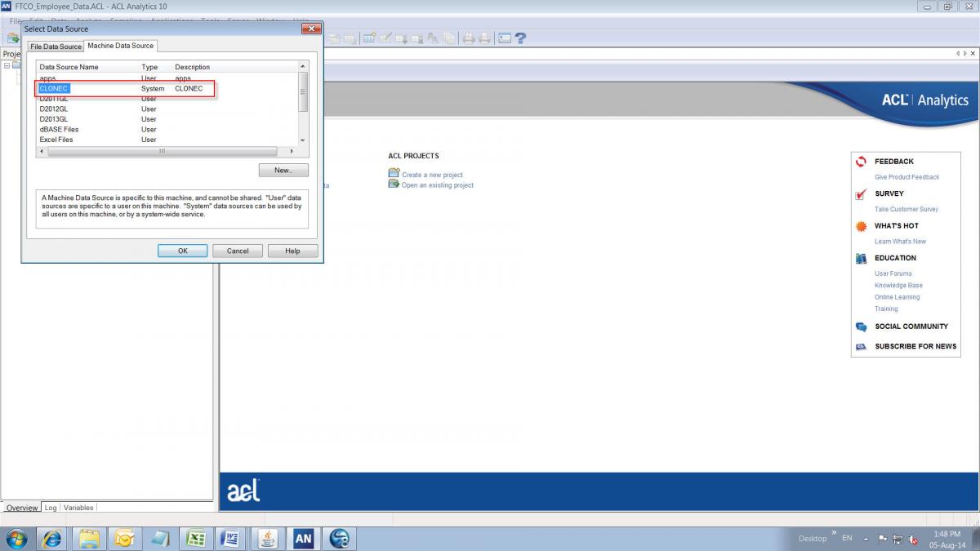Open the Training link
980x551 pixels.
pyautogui.click(x=886, y=309)
